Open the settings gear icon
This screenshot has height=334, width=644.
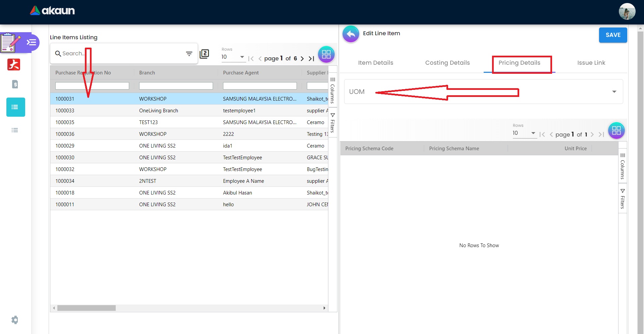click(15, 320)
